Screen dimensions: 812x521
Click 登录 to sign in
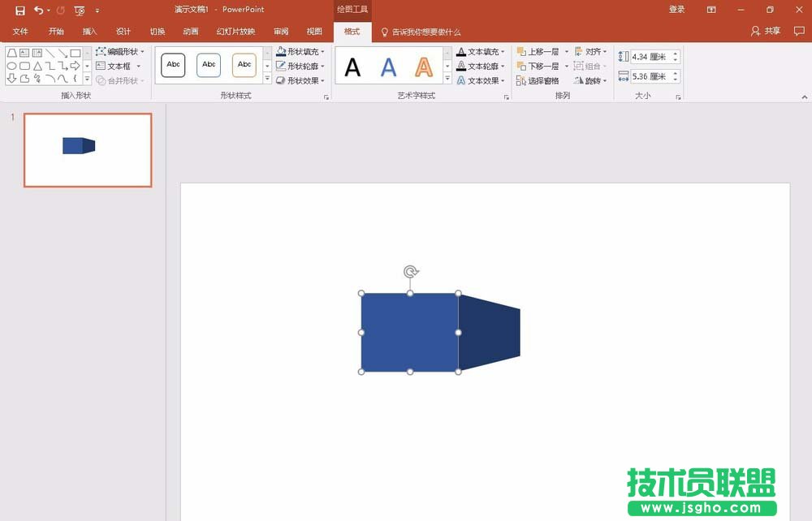click(x=678, y=9)
